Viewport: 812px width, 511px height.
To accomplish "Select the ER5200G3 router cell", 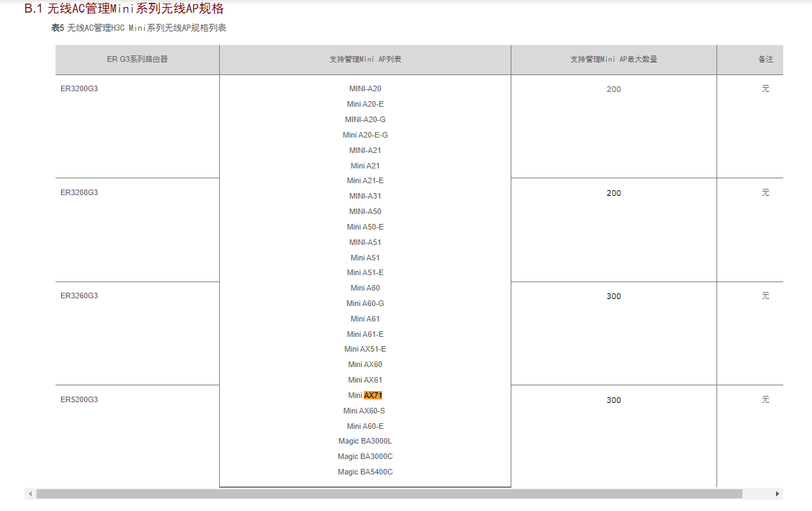I will 137,436.
